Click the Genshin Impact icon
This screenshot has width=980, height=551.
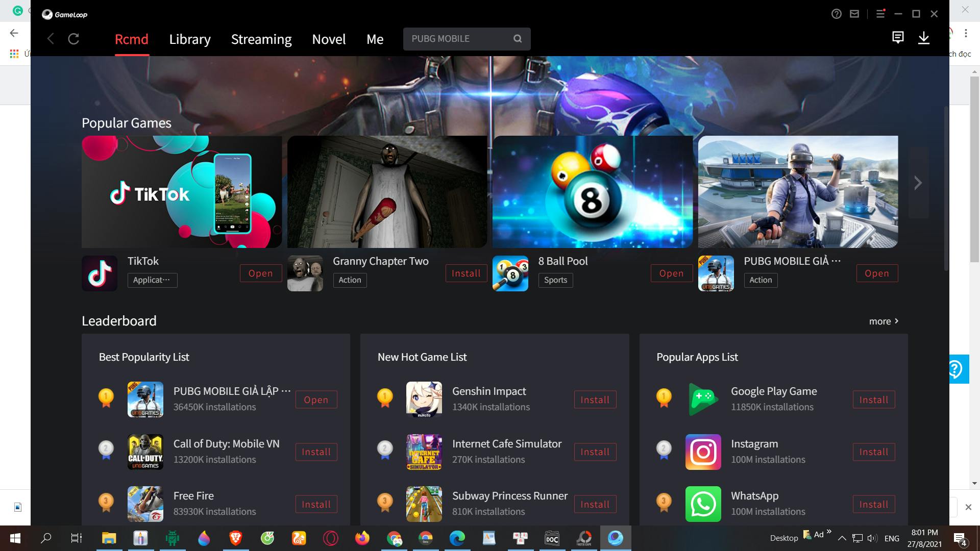point(424,399)
